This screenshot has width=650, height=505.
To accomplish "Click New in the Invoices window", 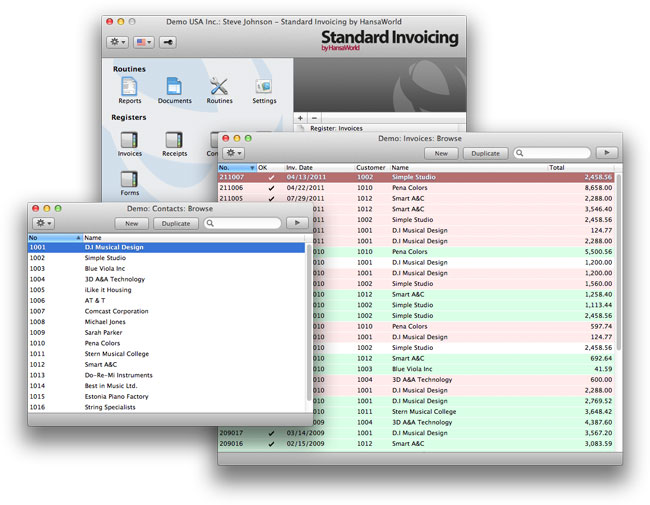I will [441, 153].
